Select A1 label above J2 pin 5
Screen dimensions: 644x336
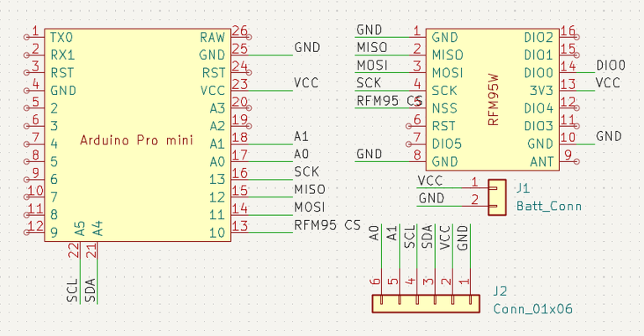click(392, 233)
